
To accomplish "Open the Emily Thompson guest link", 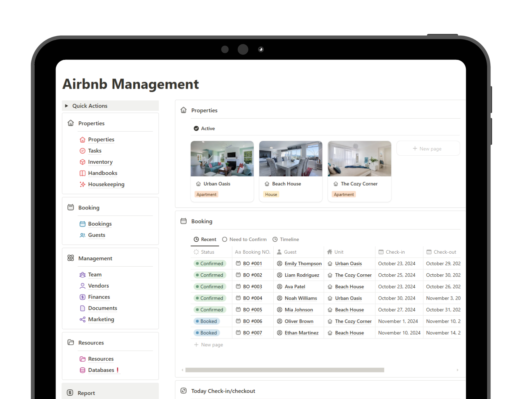I will 303,264.
